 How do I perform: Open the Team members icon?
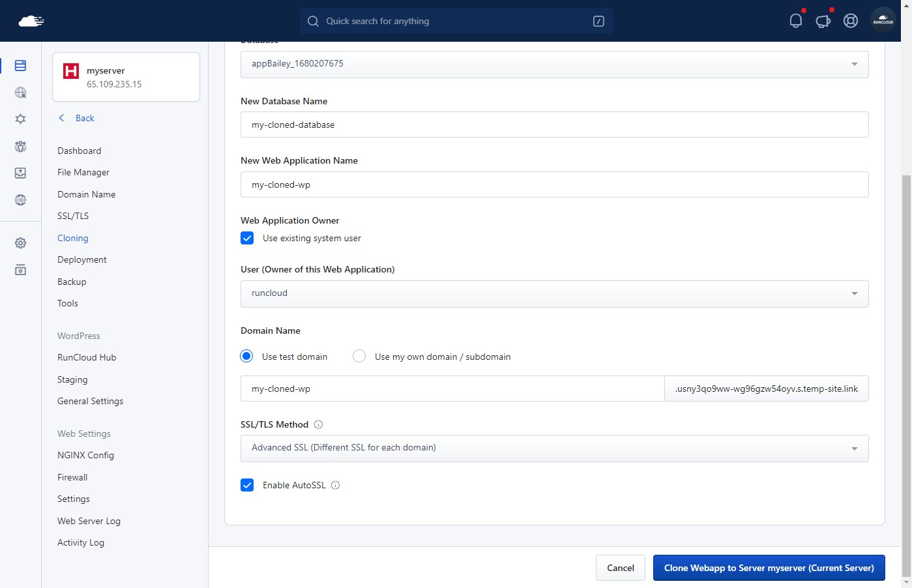tap(20, 146)
